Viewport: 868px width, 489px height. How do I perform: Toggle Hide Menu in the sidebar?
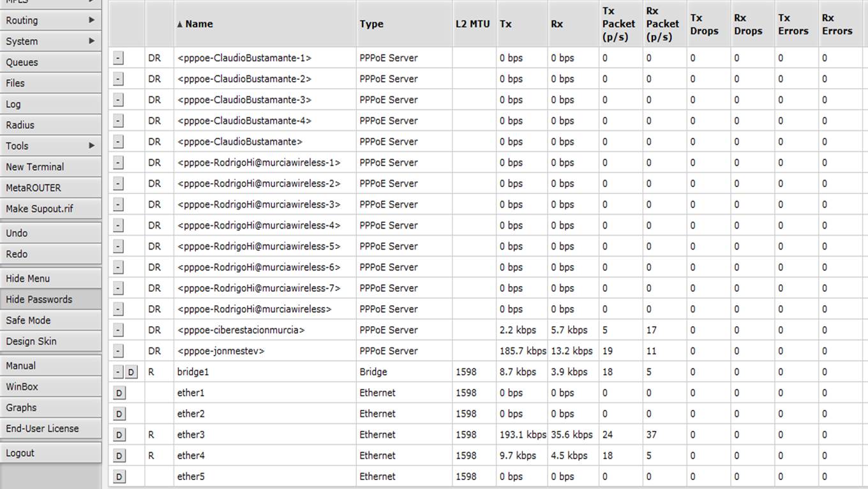pyautogui.click(x=50, y=278)
